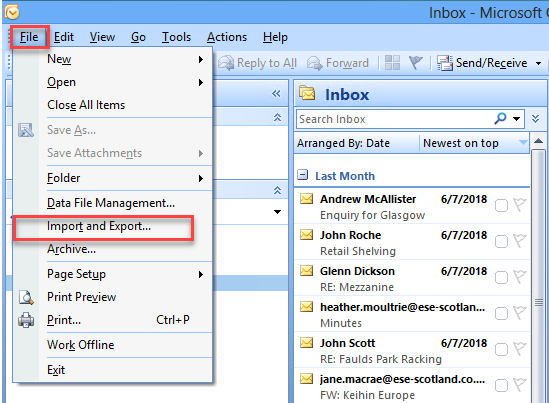Image resolution: width=549 pixels, height=403 pixels.
Task: Open Glenn Dickson RE: Mezzanine email
Action: pyautogui.click(x=412, y=278)
